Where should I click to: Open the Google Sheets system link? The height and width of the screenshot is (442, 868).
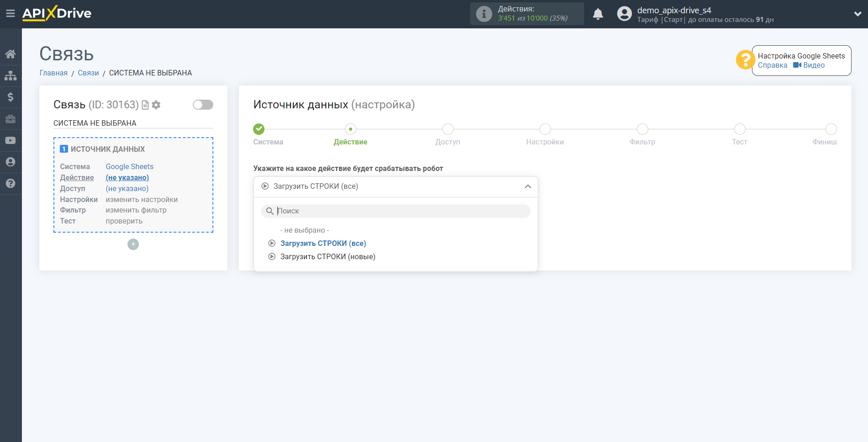point(130,166)
